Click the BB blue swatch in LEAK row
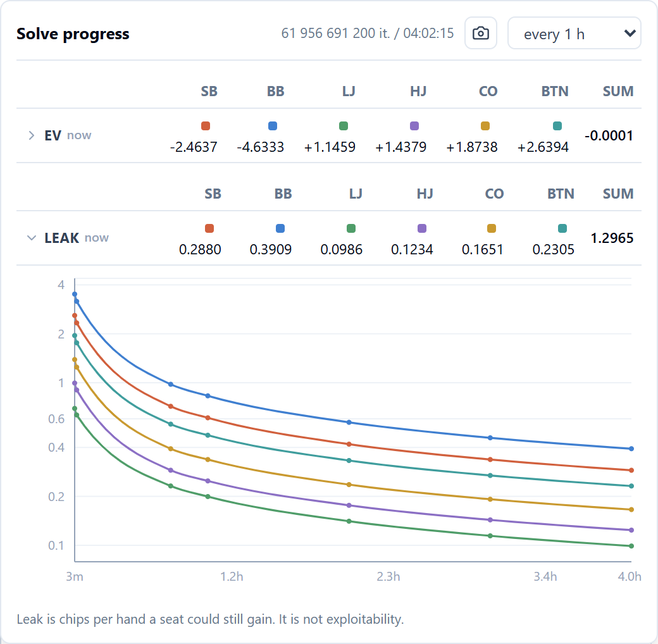The image size is (658, 644). [280, 228]
